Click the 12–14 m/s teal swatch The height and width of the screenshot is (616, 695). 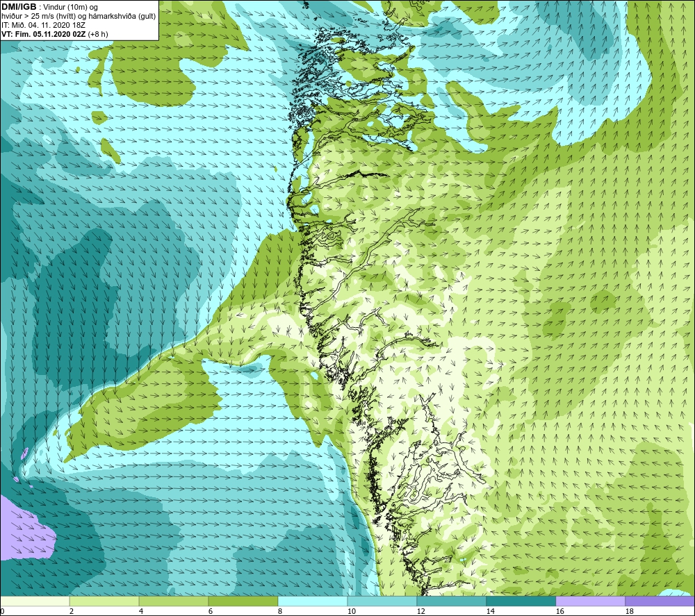(451, 601)
